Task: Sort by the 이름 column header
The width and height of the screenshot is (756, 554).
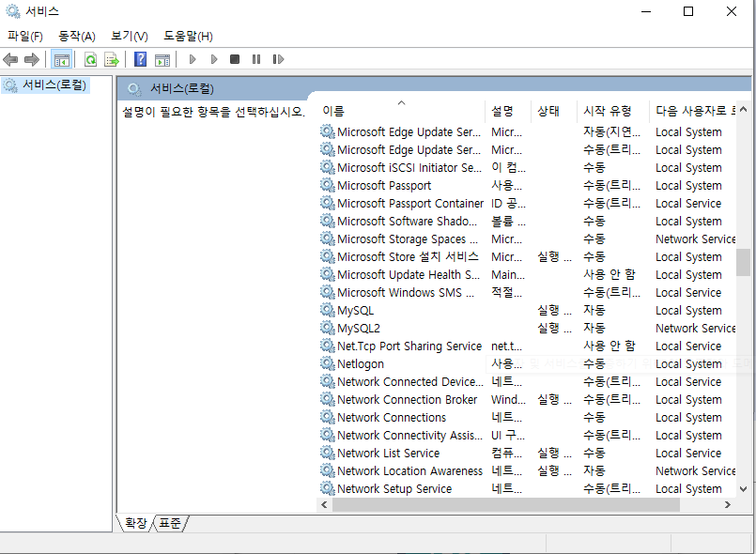Action: [x=401, y=111]
